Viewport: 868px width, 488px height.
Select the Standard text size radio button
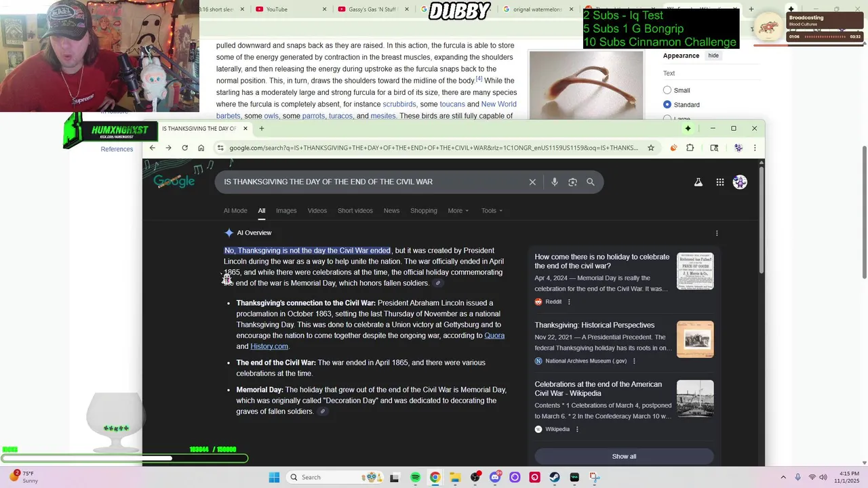(x=667, y=104)
